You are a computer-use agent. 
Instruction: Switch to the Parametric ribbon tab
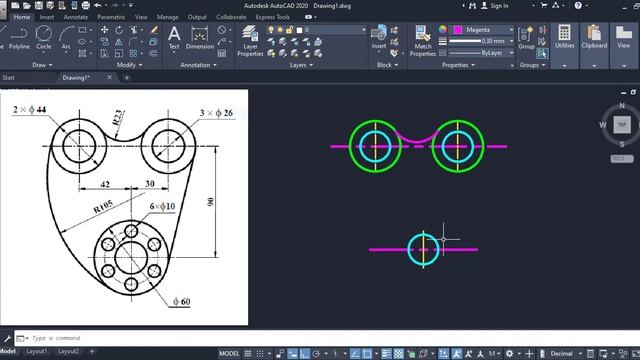[x=111, y=17]
